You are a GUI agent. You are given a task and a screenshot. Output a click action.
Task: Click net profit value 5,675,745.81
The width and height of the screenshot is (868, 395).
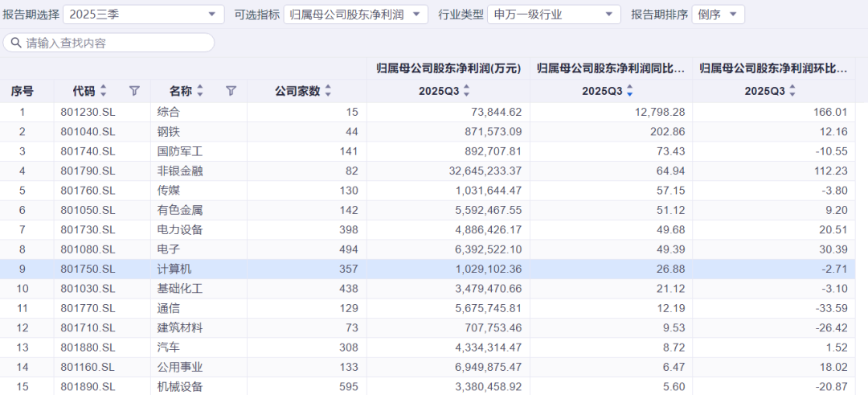point(489,309)
